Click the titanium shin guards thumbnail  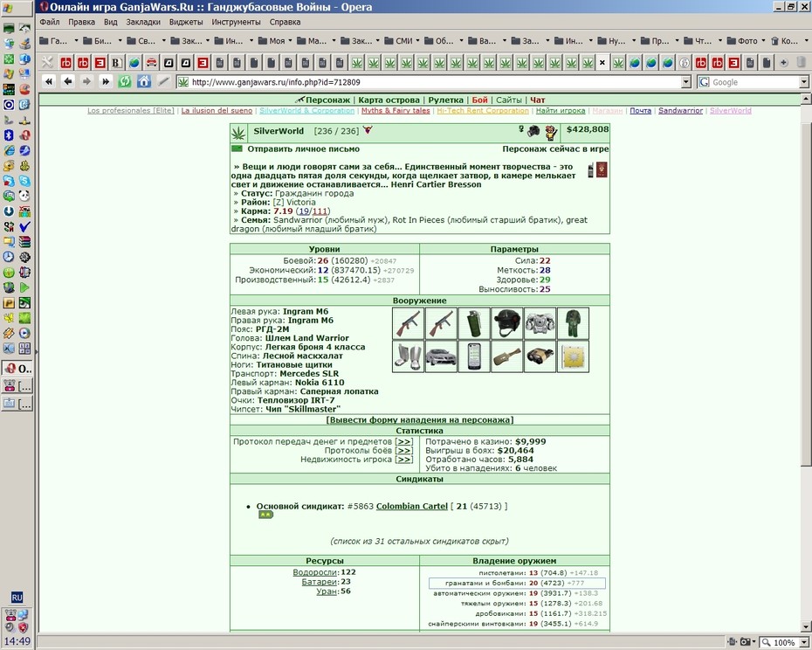[x=408, y=356]
